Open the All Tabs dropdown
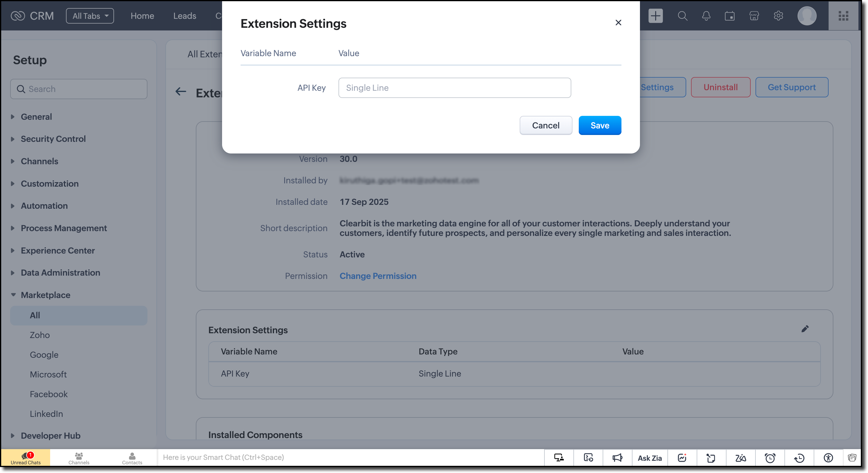 click(x=90, y=16)
